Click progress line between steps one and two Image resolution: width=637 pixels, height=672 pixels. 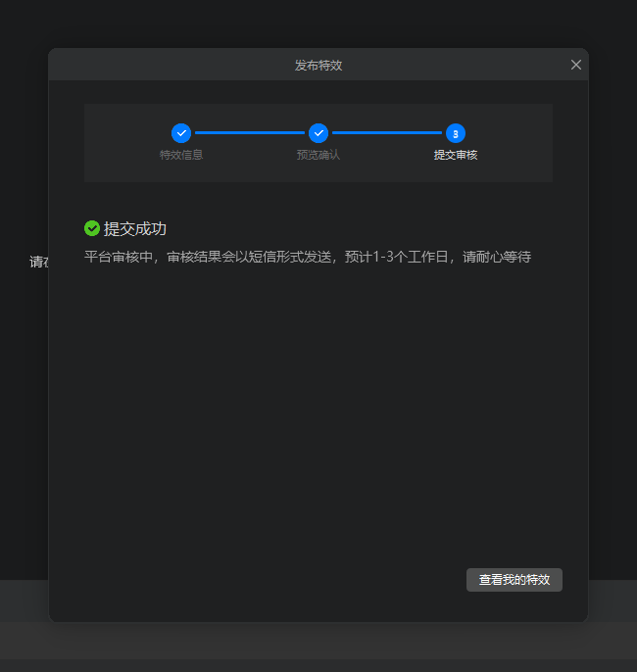tap(250, 133)
